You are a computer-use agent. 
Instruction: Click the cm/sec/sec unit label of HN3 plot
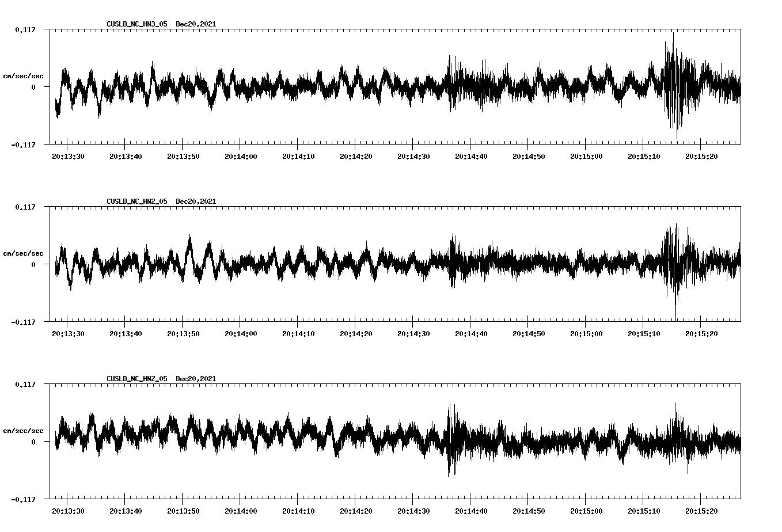pyautogui.click(x=23, y=76)
